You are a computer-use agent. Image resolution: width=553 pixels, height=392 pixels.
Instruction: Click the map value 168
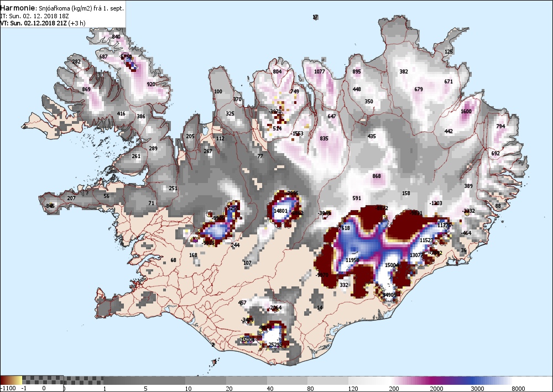point(193,255)
